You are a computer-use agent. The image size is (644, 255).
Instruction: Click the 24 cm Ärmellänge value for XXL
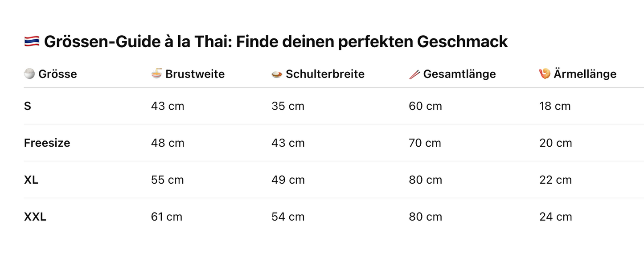click(555, 217)
